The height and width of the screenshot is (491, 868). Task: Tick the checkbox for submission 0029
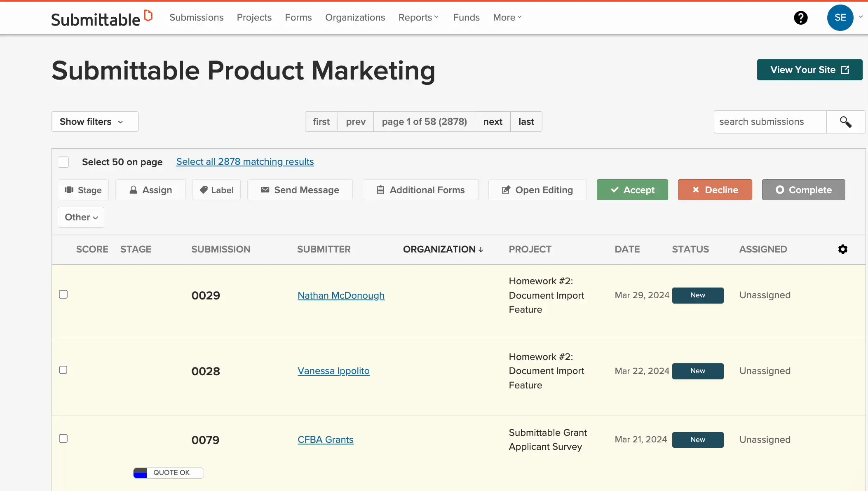pos(63,295)
